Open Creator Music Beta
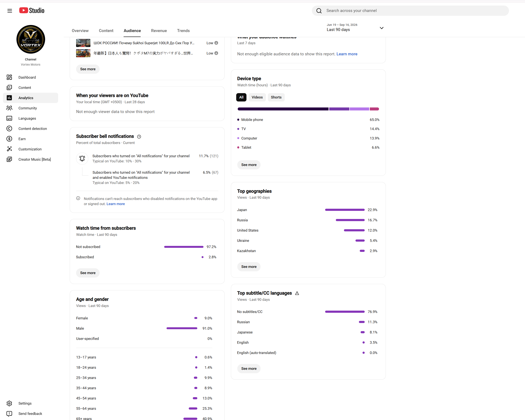525x420 pixels. point(31,159)
